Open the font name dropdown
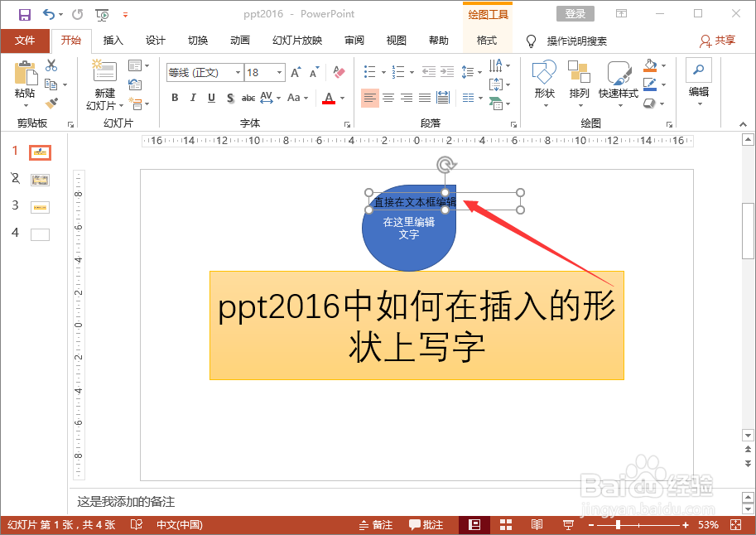This screenshot has height=535, width=756. (238, 72)
